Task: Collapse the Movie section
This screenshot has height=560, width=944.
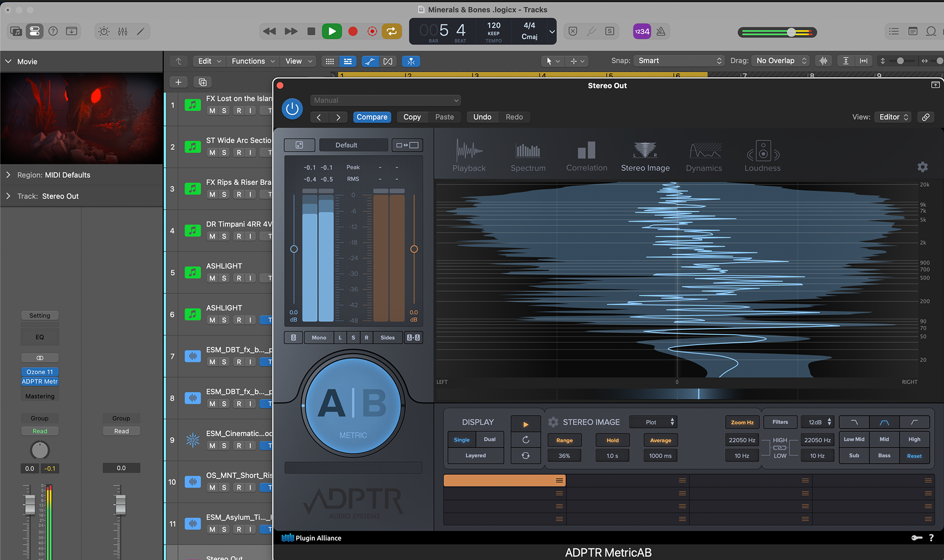Action: click(x=8, y=61)
